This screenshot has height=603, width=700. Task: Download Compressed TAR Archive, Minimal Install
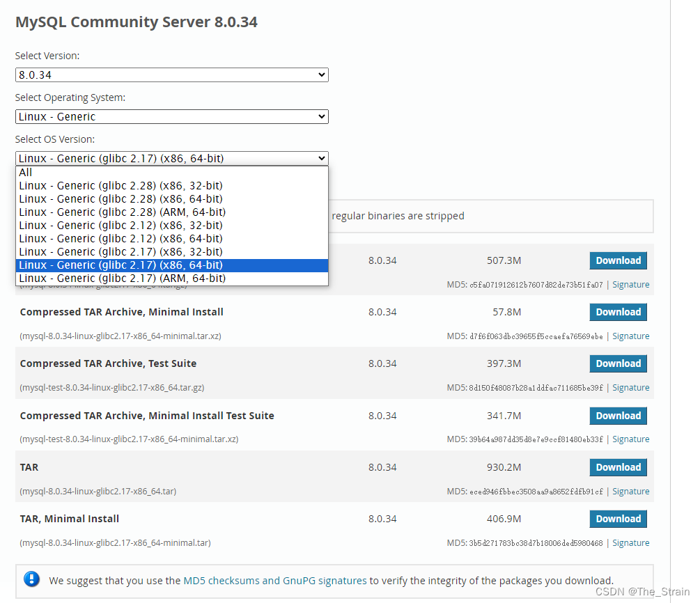(x=619, y=312)
